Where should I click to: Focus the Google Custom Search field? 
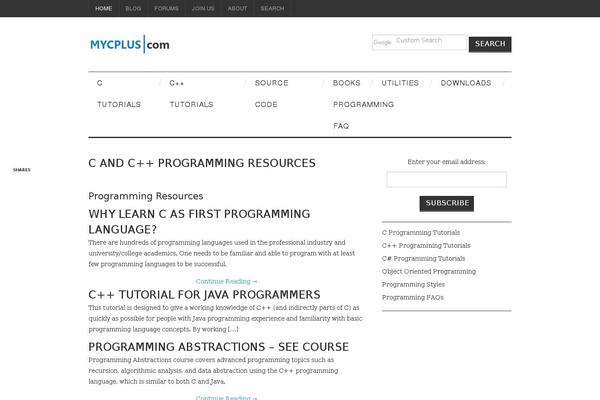[x=419, y=42]
